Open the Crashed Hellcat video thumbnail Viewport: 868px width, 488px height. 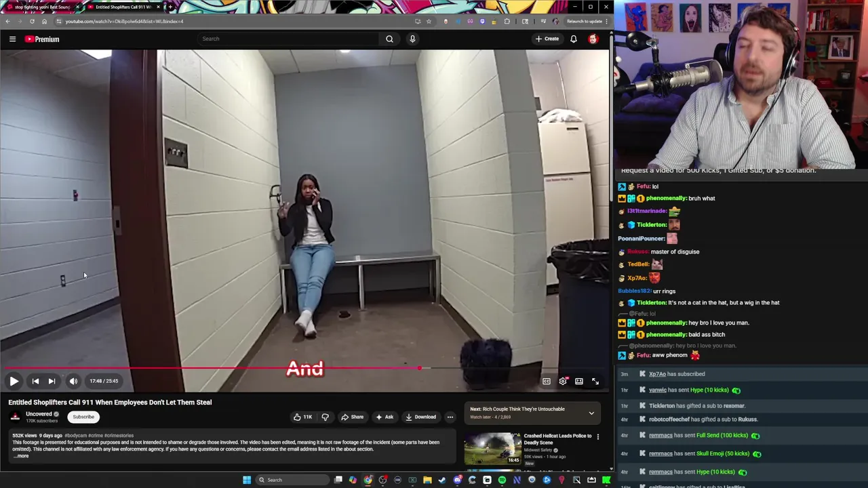point(492,448)
